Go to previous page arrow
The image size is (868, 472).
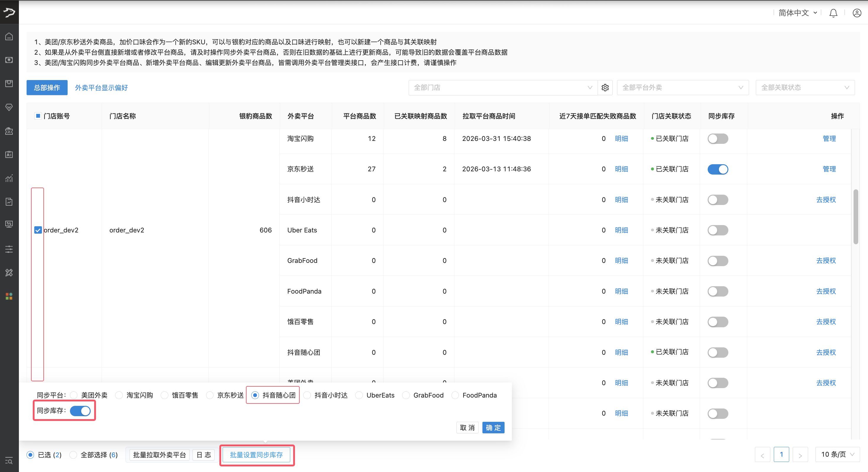click(x=762, y=455)
